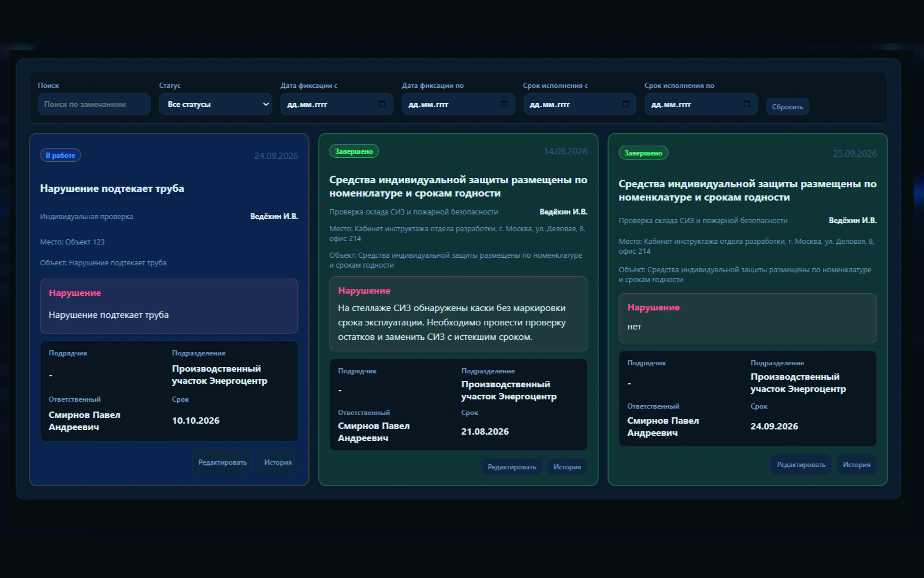Click the deadline value '10.10.2026'
This screenshot has height=578, width=924.
[196, 421]
